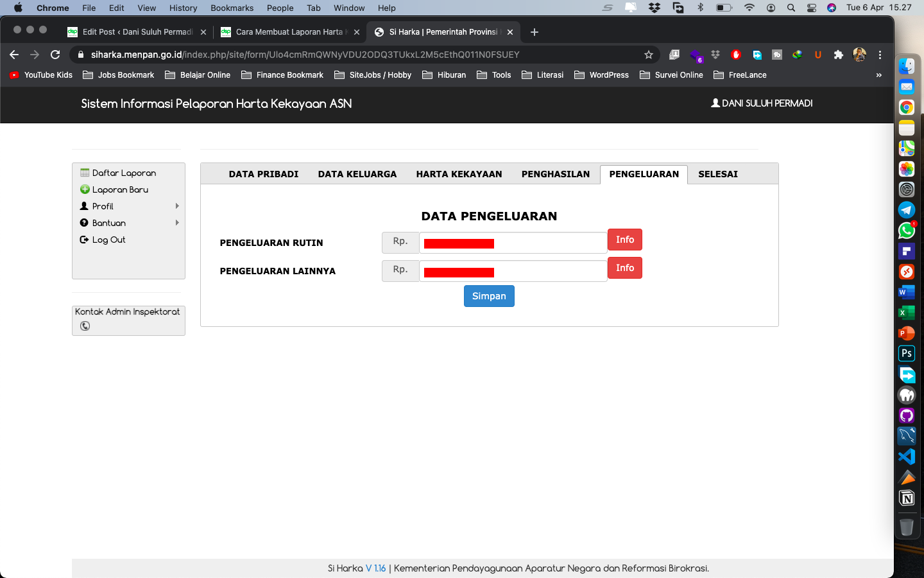Open Daftar Laporan in the sidebar

[124, 173]
